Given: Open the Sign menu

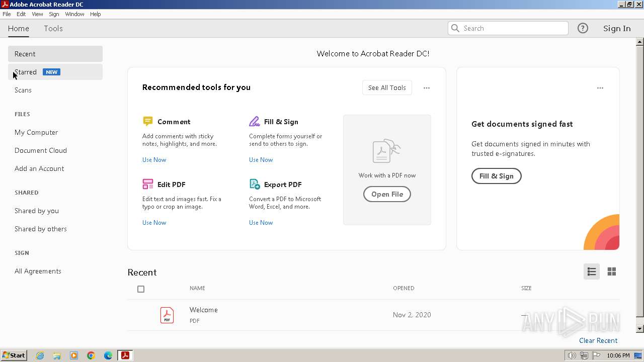Looking at the screenshot, I should [x=54, y=14].
